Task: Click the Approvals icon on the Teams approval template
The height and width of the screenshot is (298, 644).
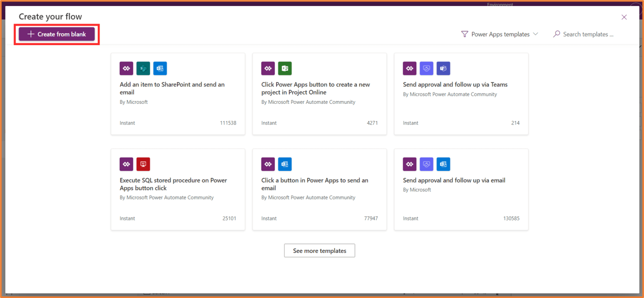Action: pos(426,68)
